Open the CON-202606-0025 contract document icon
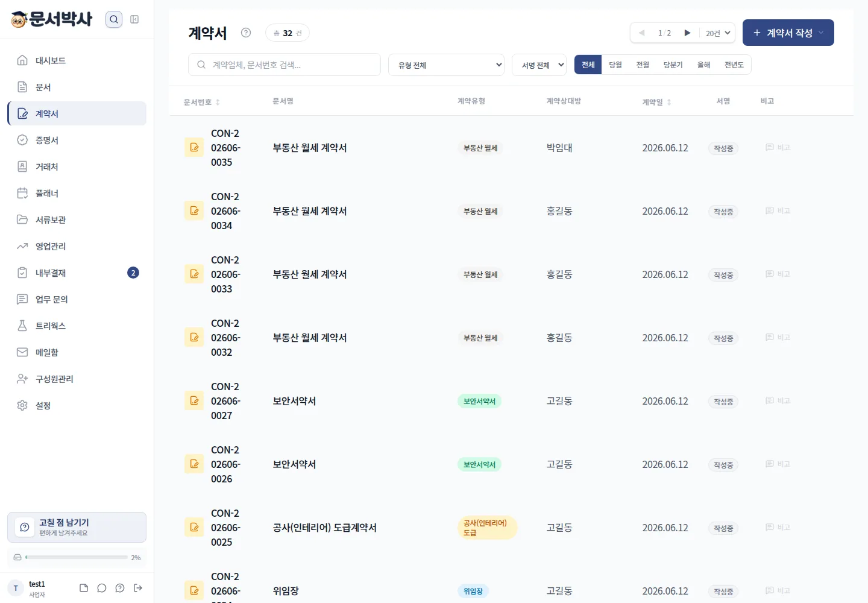 (194, 527)
